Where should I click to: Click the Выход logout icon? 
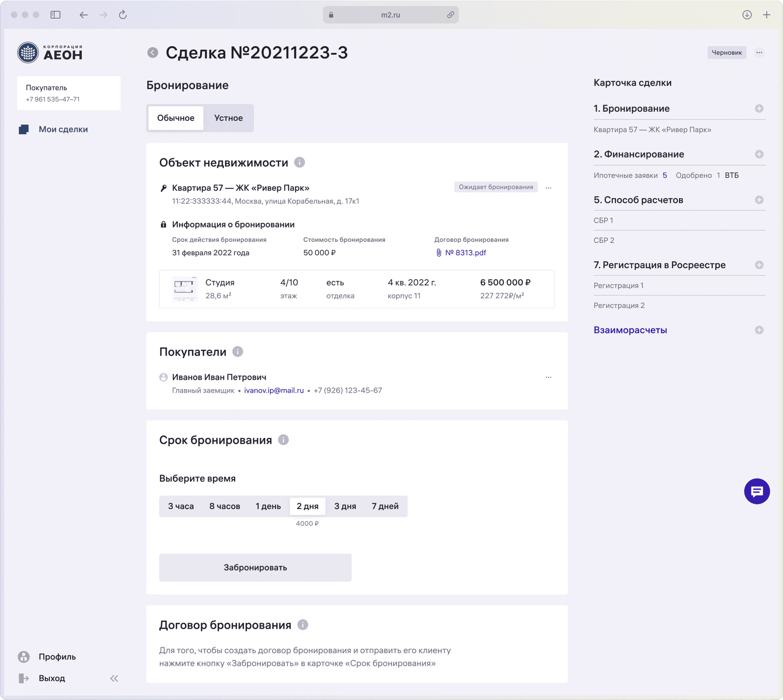[x=24, y=678]
